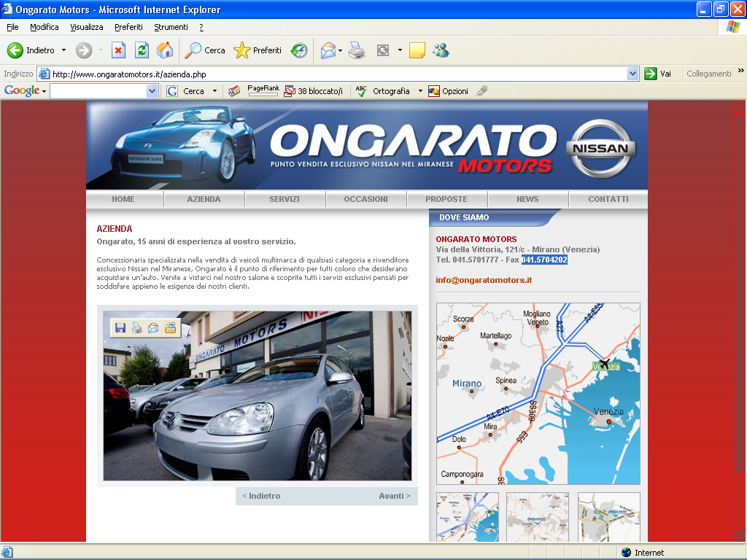This screenshot has height=560, width=747.
Task: Open the OCCASIONI navigation tab
Action: 366,199
